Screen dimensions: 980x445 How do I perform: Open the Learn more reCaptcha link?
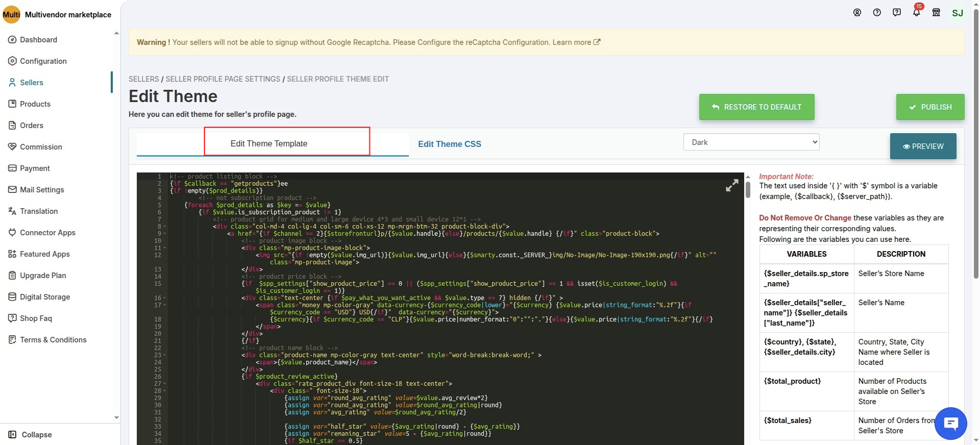pos(576,42)
